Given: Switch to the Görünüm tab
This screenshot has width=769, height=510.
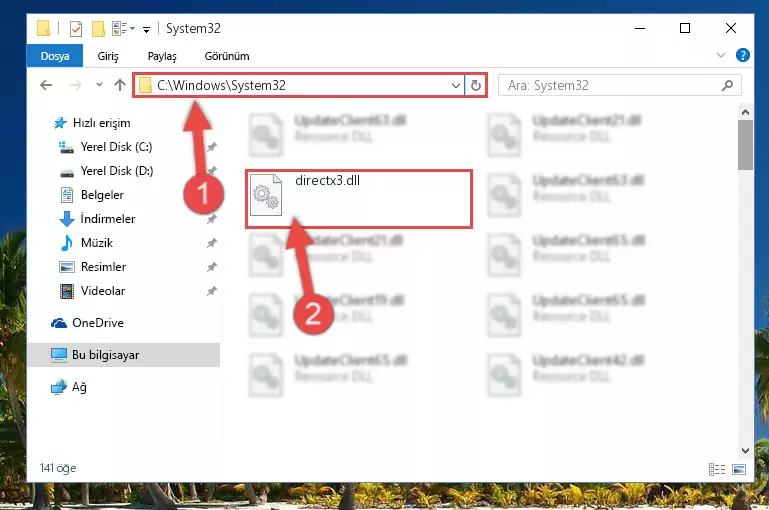Looking at the screenshot, I should click(227, 56).
